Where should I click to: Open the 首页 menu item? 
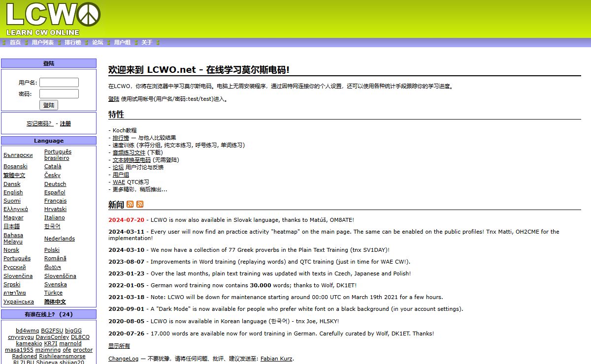[15, 42]
